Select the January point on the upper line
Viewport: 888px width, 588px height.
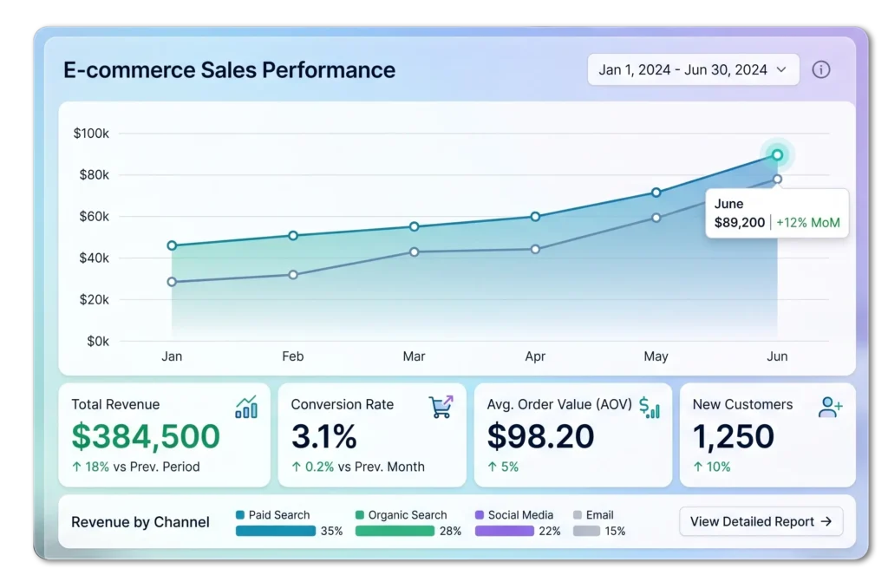click(x=173, y=245)
